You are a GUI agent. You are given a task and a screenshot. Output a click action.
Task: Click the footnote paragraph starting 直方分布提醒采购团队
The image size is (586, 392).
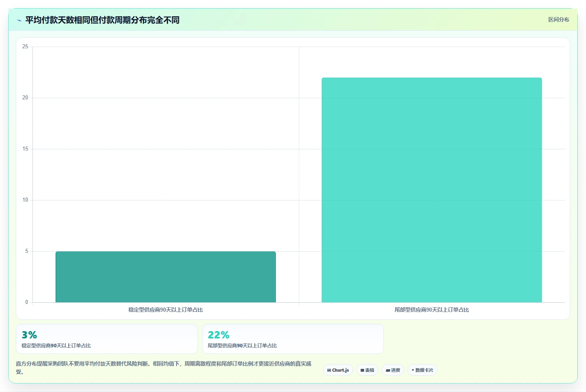164,368
